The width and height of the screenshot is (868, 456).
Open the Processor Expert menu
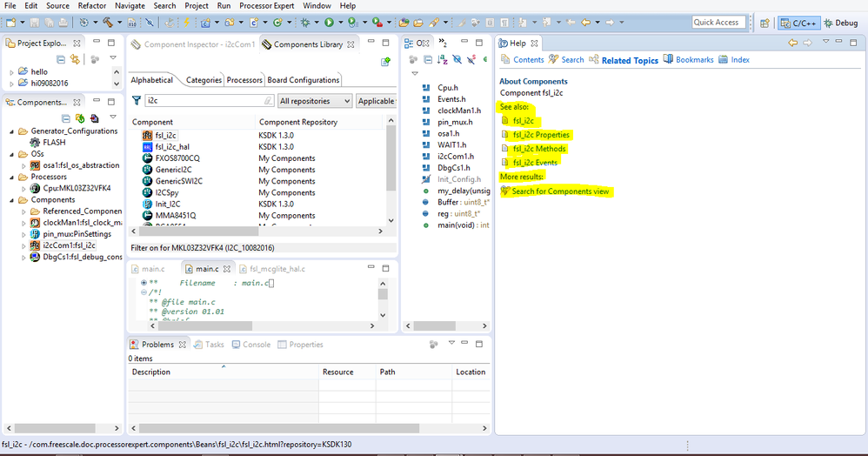click(267, 5)
